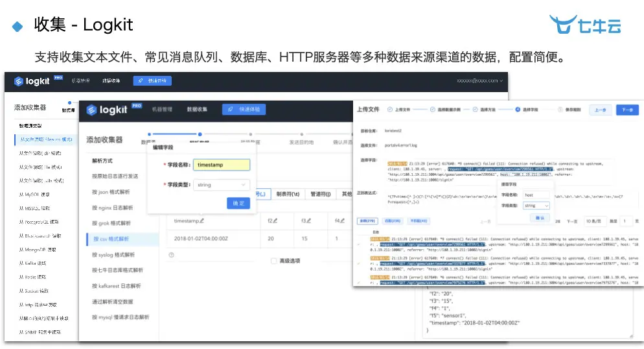Open 机器管理 tab in the middle logkit window
644x349 pixels.
coord(162,110)
